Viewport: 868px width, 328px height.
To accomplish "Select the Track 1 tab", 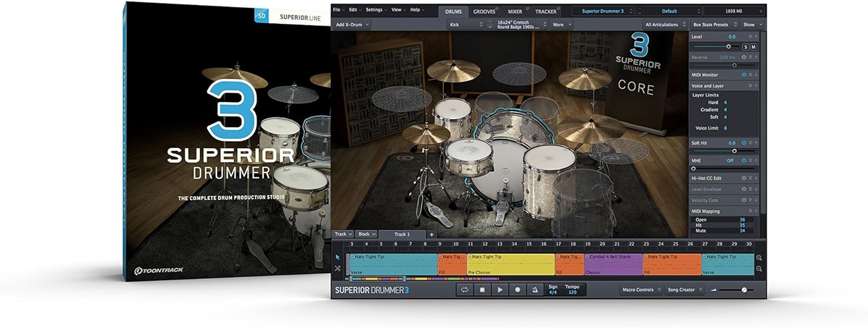I will tap(402, 234).
